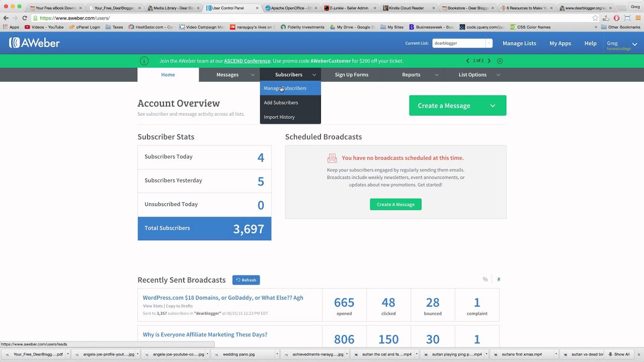
Task: Click Show All downloads button
Action: 618,354
